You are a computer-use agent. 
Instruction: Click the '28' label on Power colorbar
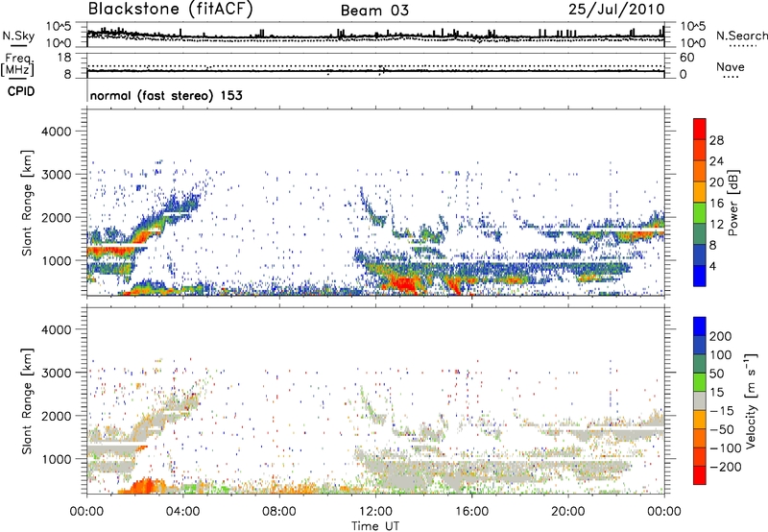click(716, 140)
